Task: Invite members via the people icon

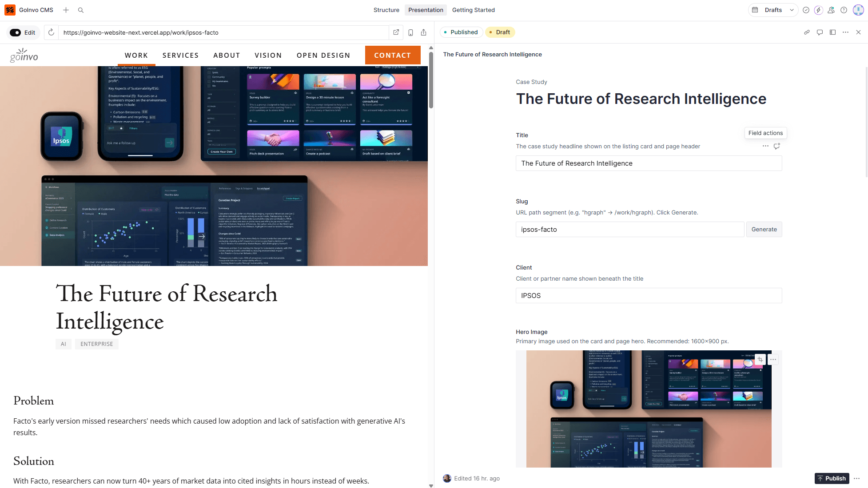Action: pyautogui.click(x=831, y=10)
